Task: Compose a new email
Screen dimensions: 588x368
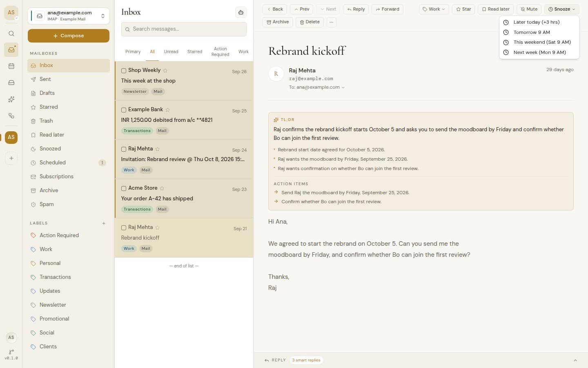Action: point(69,36)
